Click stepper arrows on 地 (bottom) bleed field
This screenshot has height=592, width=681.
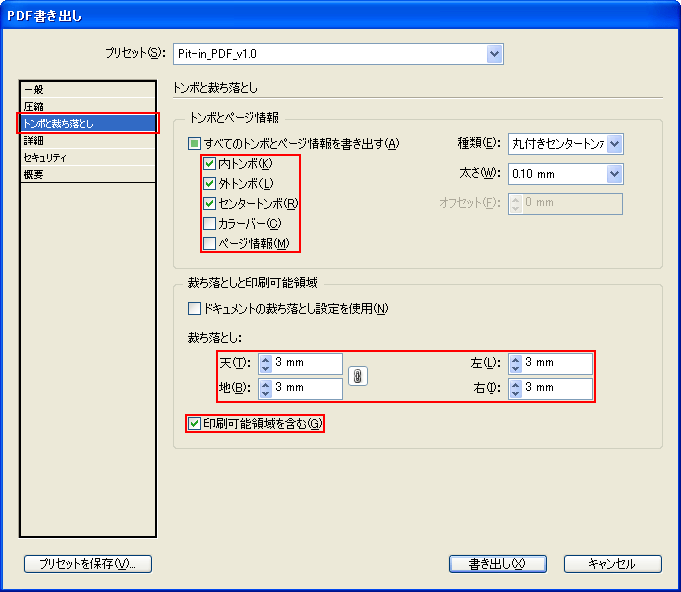pos(265,388)
